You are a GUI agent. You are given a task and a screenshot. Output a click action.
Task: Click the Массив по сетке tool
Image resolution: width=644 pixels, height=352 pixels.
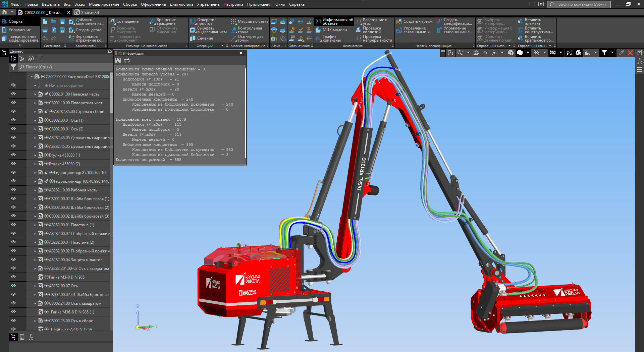point(249,21)
